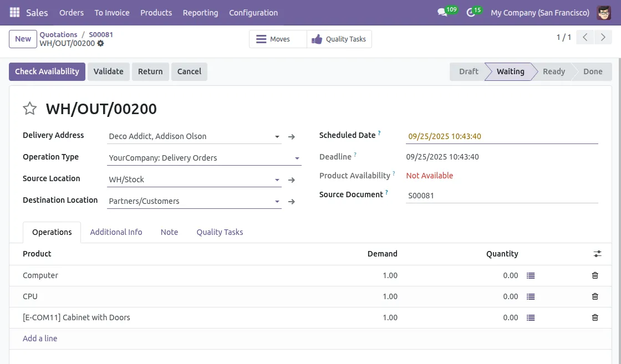Delete the CPU product line

(595, 296)
